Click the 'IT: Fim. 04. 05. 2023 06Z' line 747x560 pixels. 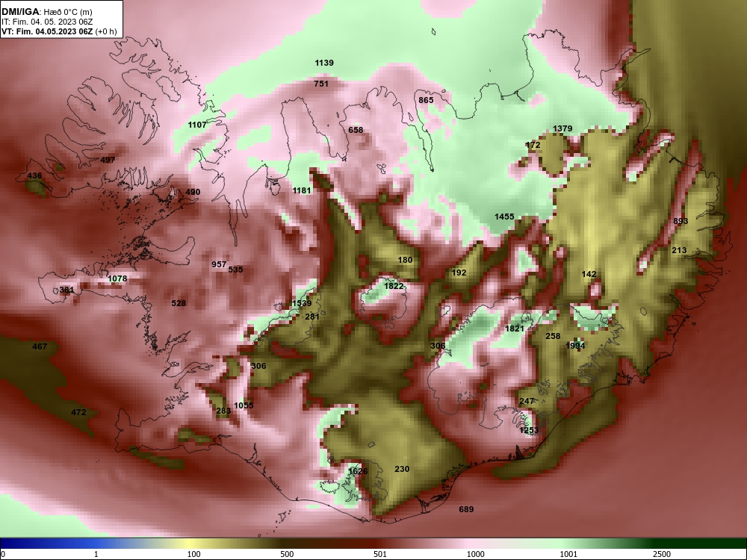pos(46,22)
